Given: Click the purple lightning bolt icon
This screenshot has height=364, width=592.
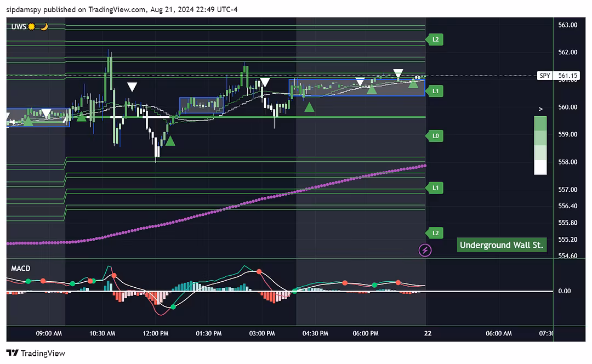Looking at the screenshot, I should [x=425, y=251].
